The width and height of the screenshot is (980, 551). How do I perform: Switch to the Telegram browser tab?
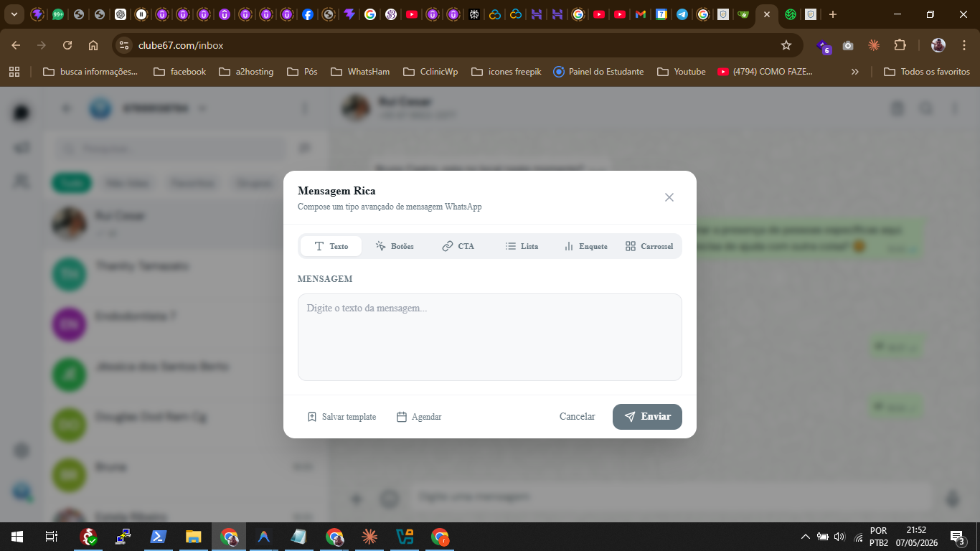point(682,14)
